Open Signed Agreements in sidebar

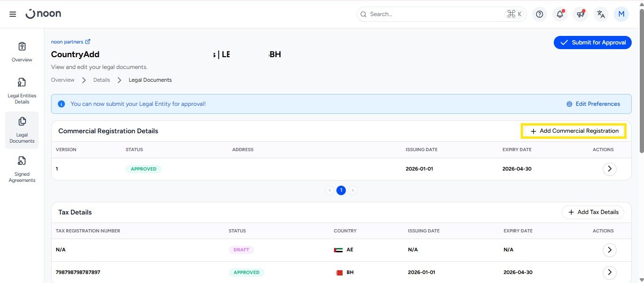click(22, 169)
